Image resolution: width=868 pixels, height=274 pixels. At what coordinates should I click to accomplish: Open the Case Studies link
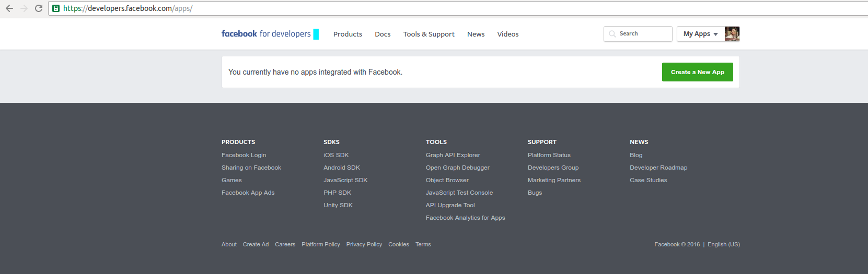[x=648, y=180]
